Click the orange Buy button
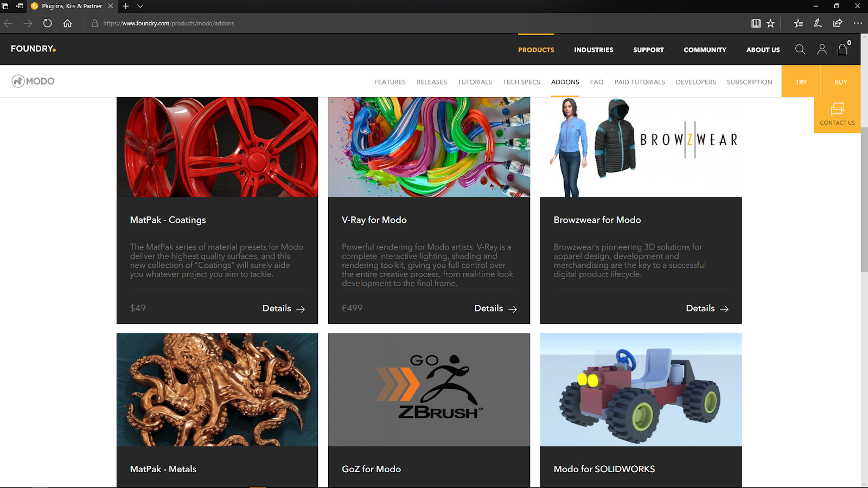Image resolution: width=868 pixels, height=488 pixels. click(x=841, y=81)
